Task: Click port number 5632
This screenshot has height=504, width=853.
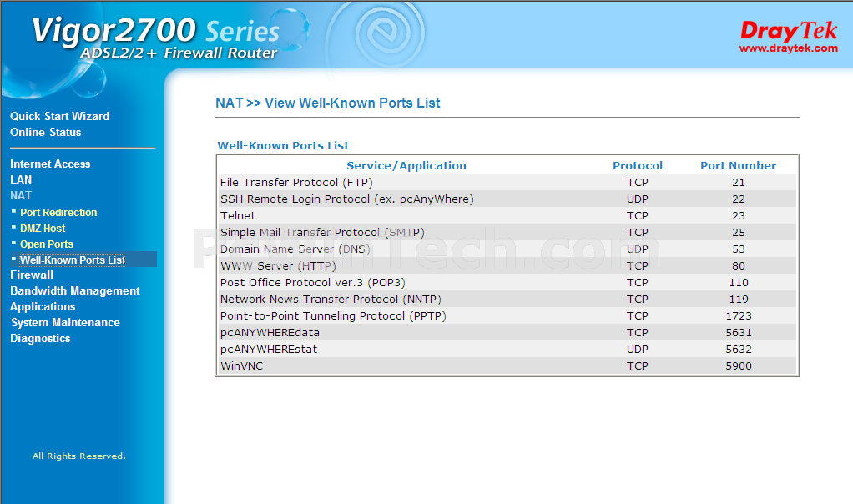Action: click(x=738, y=349)
